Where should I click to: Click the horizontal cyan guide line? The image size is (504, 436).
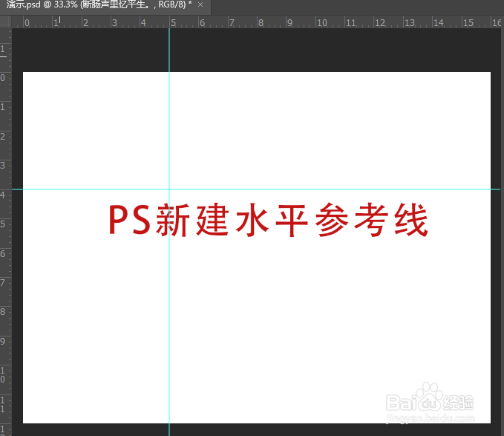(x=256, y=189)
